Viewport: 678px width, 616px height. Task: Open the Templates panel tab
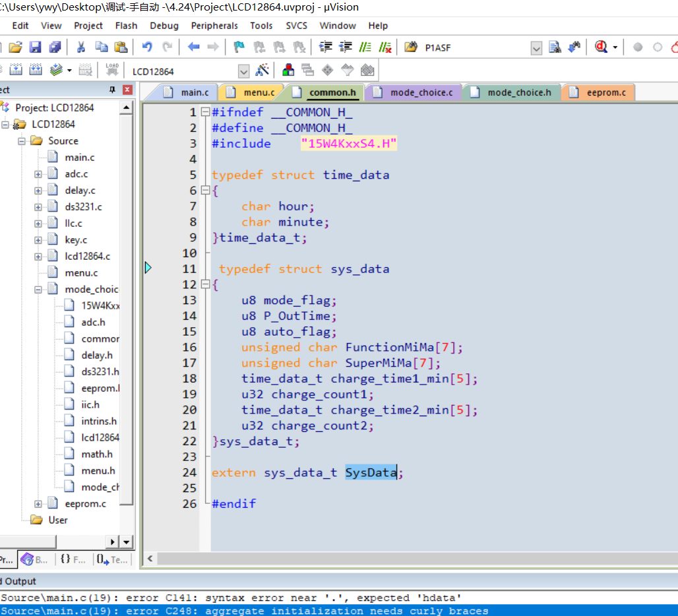tap(111, 559)
